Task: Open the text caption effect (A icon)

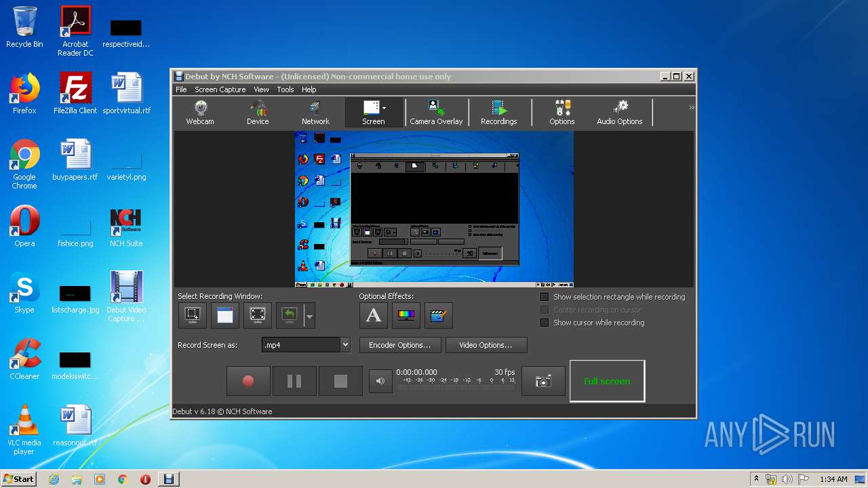Action: pyautogui.click(x=374, y=315)
